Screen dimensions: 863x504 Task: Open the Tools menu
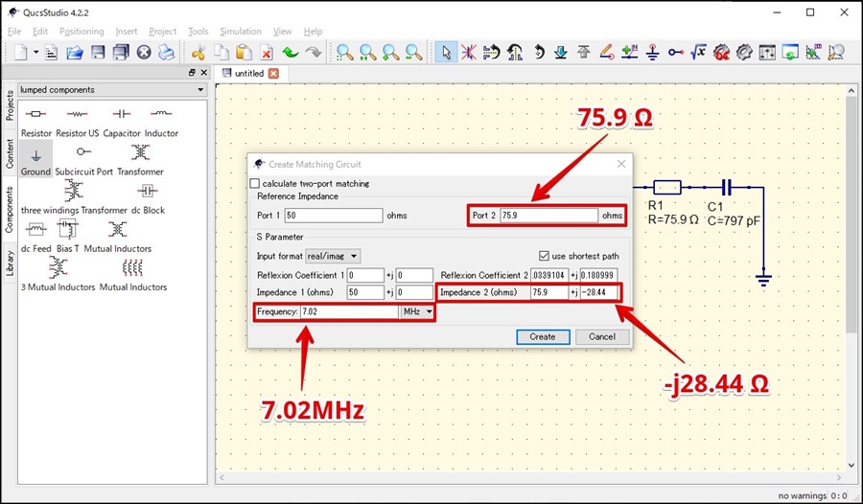pos(198,32)
